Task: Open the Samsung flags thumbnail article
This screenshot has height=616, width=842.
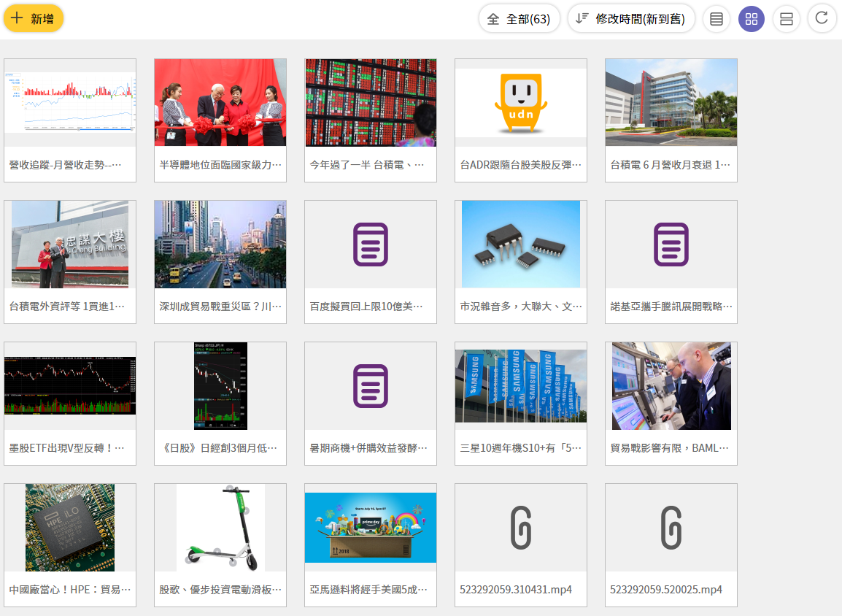Action: [521, 386]
